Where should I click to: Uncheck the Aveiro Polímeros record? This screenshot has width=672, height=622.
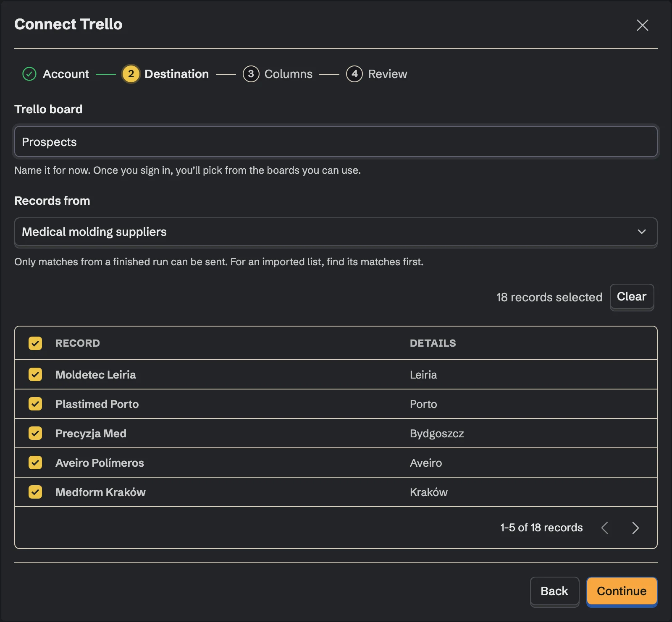[x=35, y=463]
